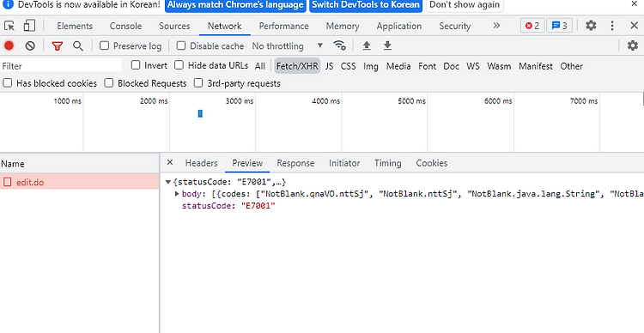Open the Initiator tab
This screenshot has height=333, width=644.
[344, 163]
